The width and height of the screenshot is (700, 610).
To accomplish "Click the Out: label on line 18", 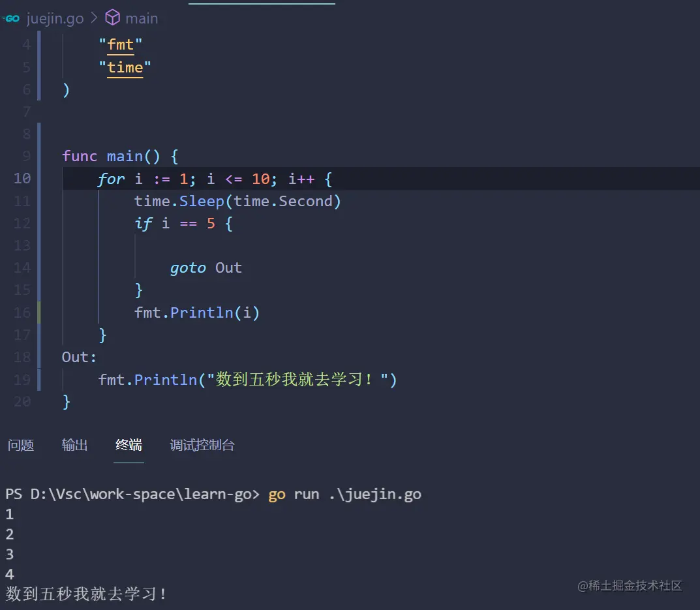I will pos(79,357).
